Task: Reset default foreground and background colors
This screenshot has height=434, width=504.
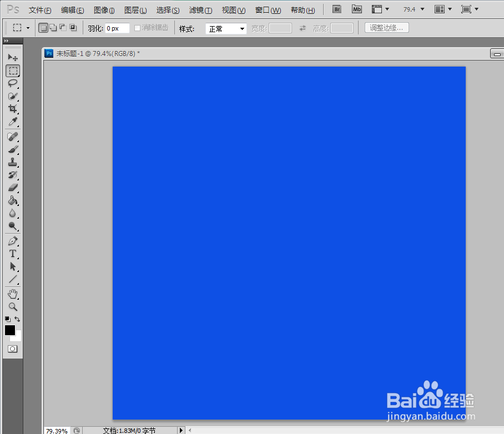Action: pyautogui.click(x=8, y=319)
